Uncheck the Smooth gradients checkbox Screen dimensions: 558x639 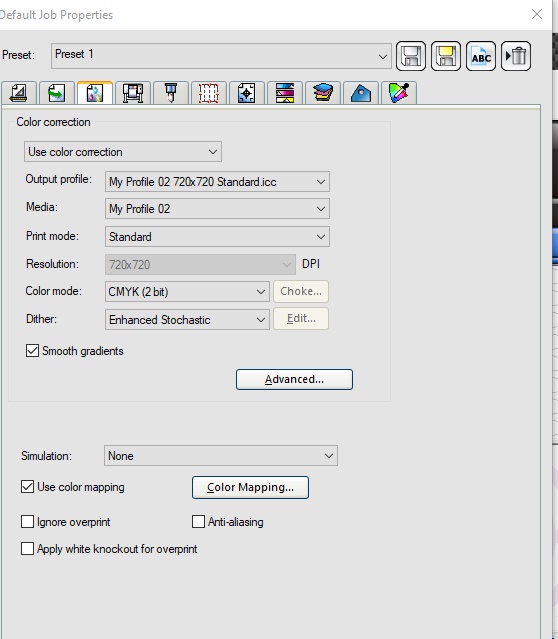[32, 350]
